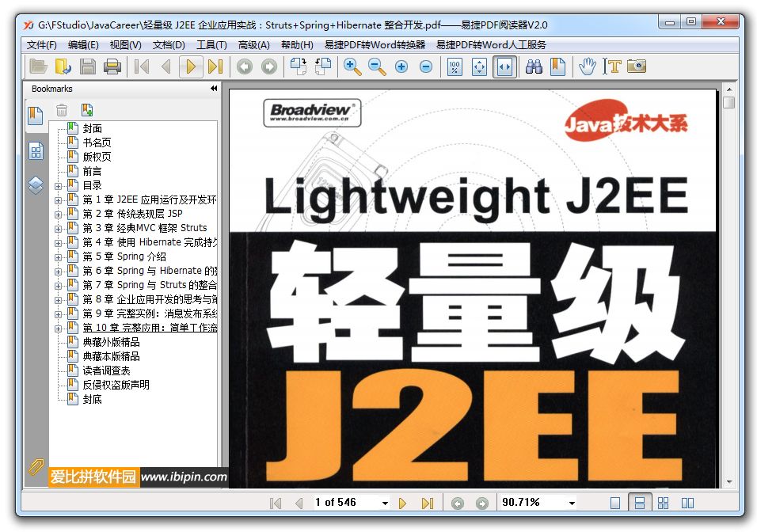
Task: Open the 编辑(E) menu
Action: coord(83,45)
